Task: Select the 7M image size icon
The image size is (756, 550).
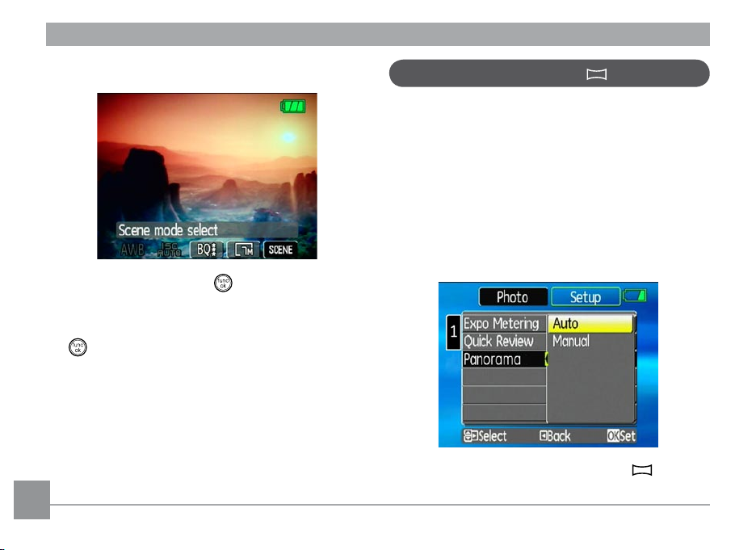Action: click(x=243, y=250)
